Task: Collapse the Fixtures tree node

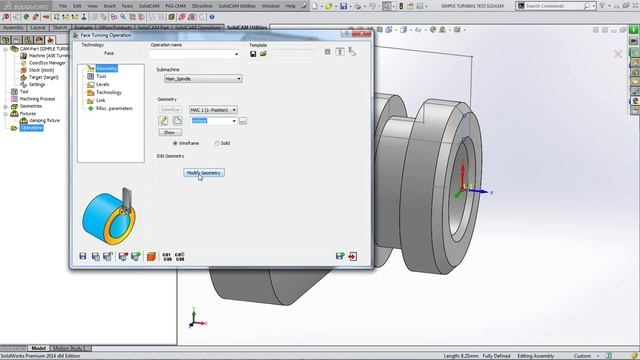Action: click(x=6, y=113)
